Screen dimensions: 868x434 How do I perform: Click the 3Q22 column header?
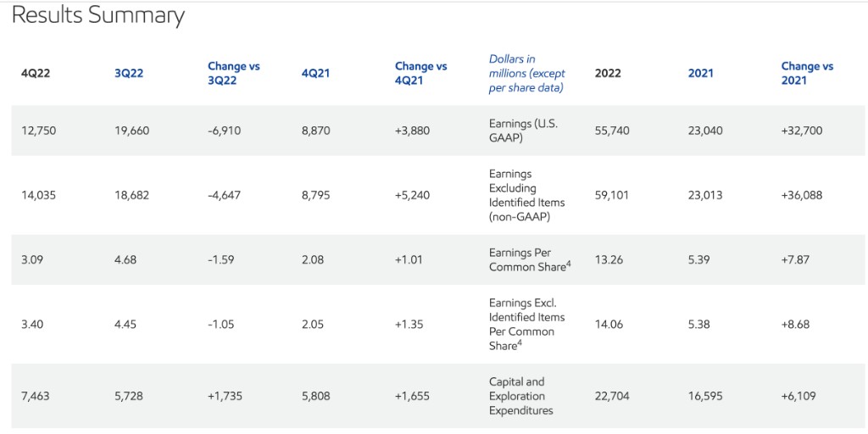click(x=129, y=73)
